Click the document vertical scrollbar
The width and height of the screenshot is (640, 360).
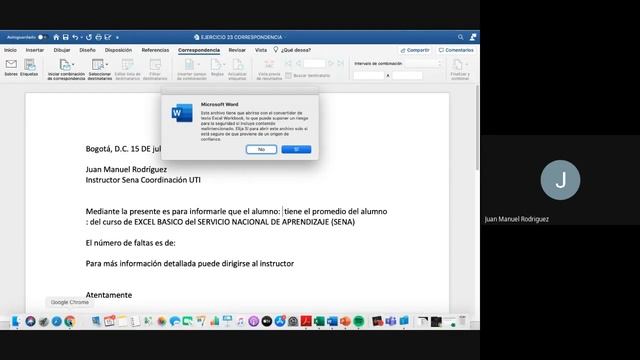click(x=477, y=127)
